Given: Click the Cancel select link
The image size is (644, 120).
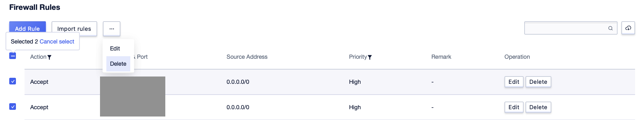Looking at the screenshot, I should point(57,42).
